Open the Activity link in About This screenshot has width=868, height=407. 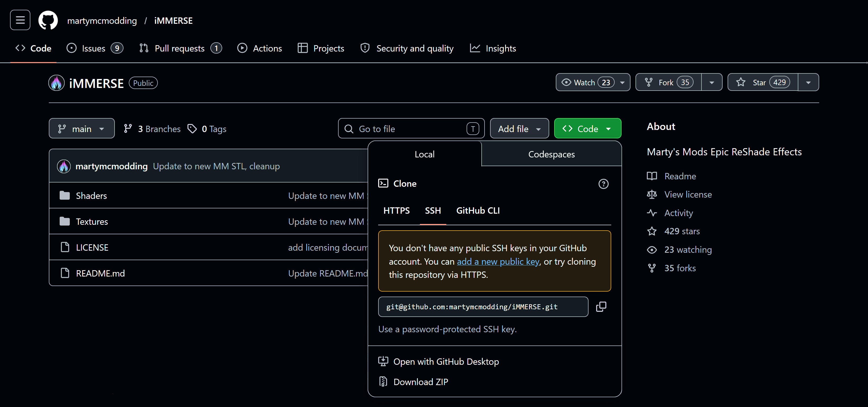click(670, 213)
